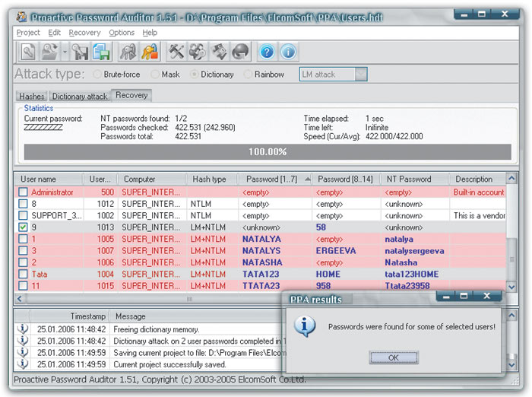Tick the checkbox for user Administrator
The height and width of the screenshot is (397, 532).
[23, 192]
